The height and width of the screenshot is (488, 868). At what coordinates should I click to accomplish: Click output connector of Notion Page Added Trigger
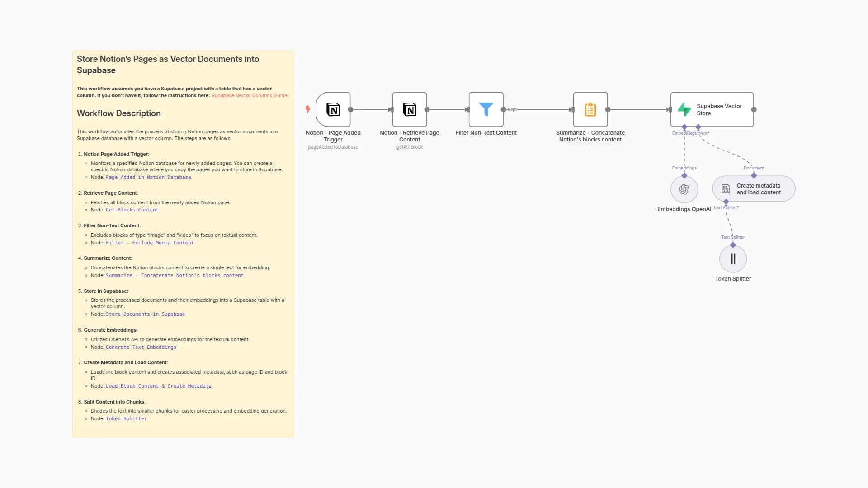pos(350,109)
